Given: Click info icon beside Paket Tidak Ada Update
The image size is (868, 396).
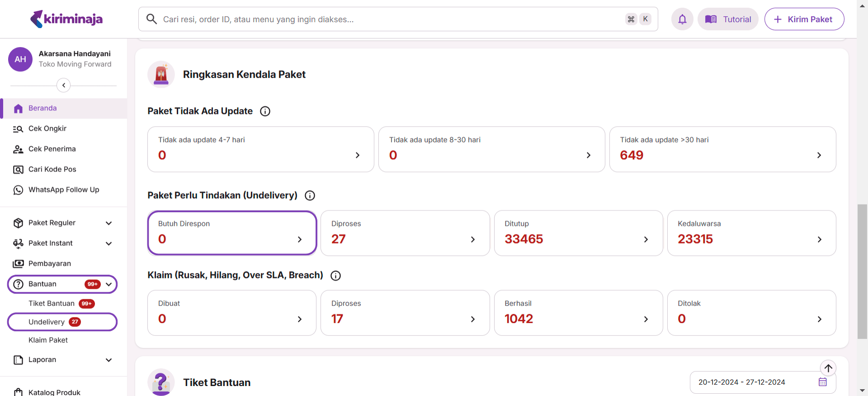Looking at the screenshot, I should click(265, 111).
